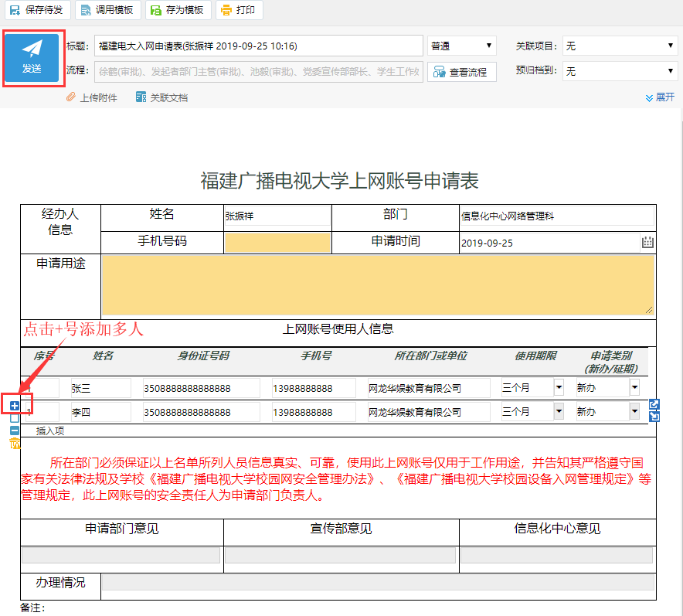Open the 关联项目 dropdown
Viewport: 683px width, 616px height.
pyautogui.click(x=620, y=46)
